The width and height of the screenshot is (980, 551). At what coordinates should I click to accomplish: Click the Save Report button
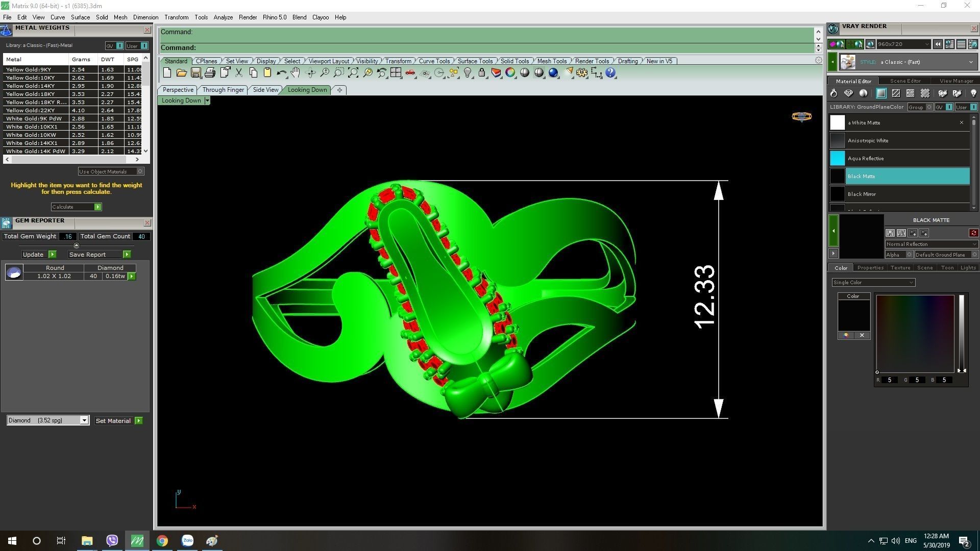pyautogui.click(x=127, y=255)
